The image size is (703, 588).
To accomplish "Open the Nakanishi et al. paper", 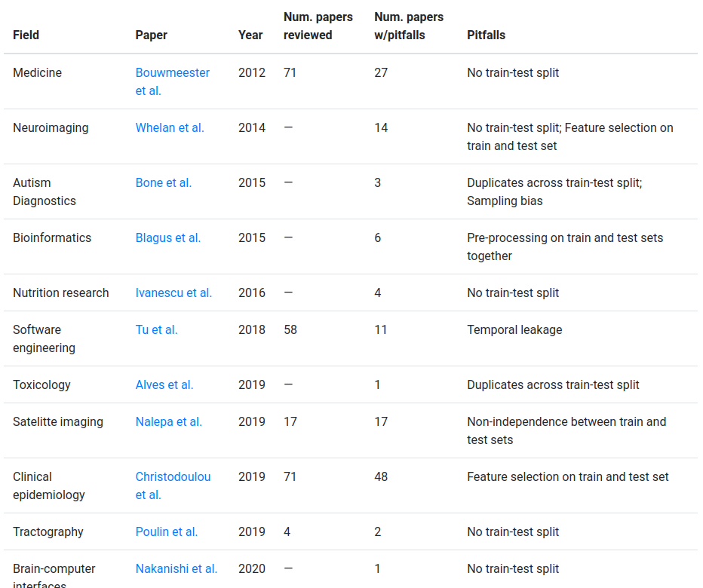I will pyautogui.click(x=177, y=569).
